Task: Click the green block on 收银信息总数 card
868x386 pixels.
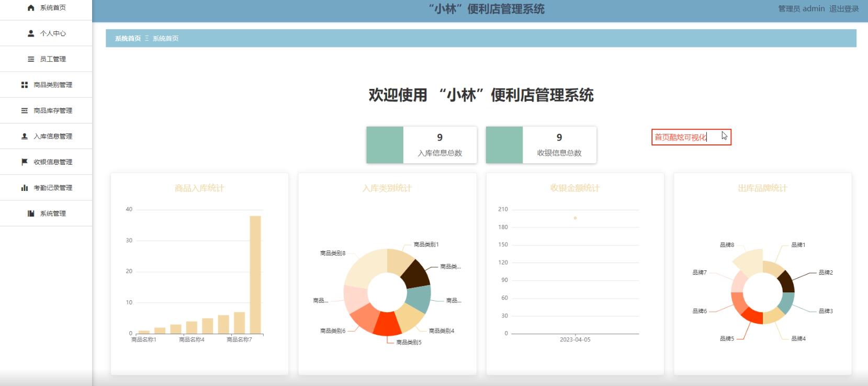Action: coord(504,145)
